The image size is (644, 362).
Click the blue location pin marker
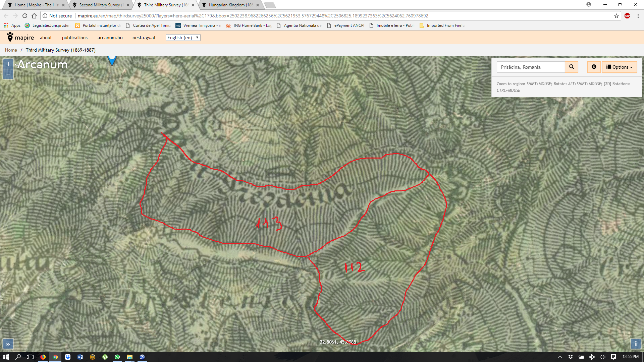point(112,60)
